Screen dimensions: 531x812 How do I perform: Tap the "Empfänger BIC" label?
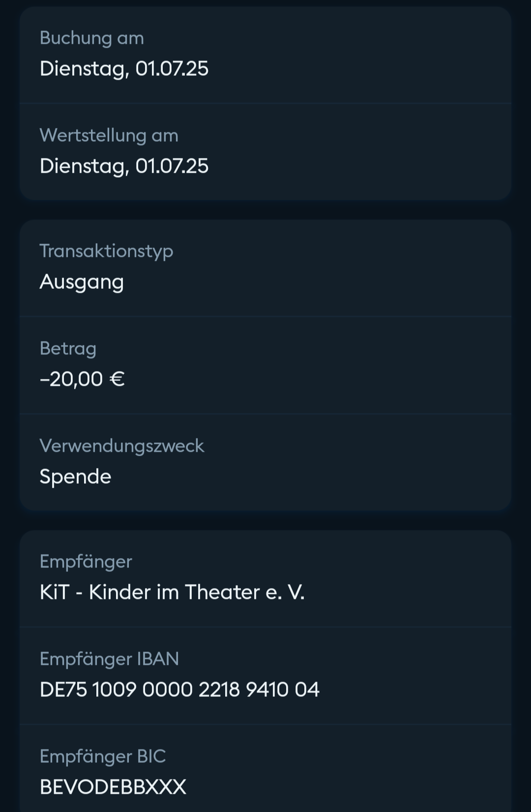tap(103, 756)
